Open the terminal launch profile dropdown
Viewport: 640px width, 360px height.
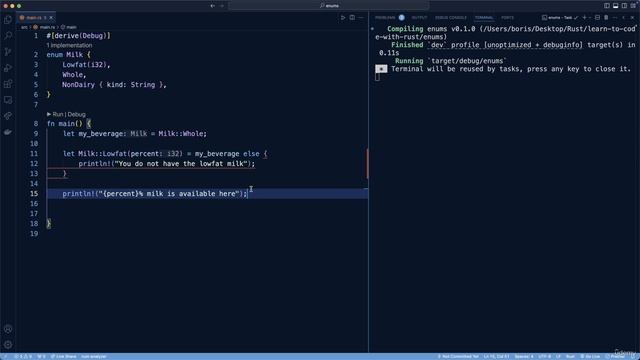click(590, 18)
